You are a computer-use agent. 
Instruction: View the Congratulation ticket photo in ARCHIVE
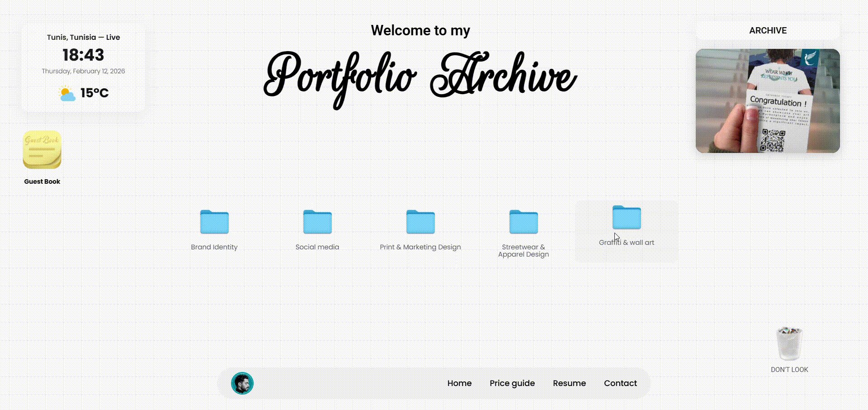pos(768,100)
